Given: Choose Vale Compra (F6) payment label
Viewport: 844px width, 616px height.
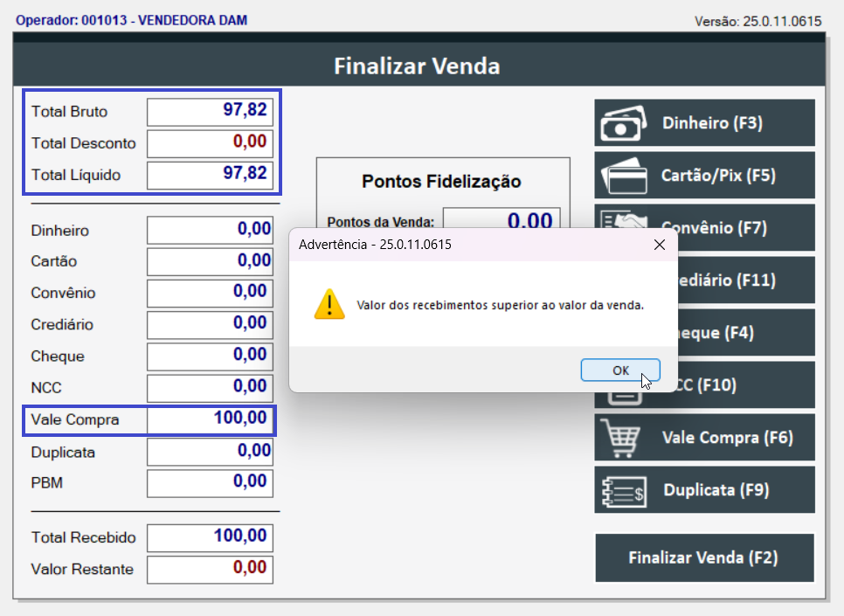Looking at the screenshot, I should (727, 437).
